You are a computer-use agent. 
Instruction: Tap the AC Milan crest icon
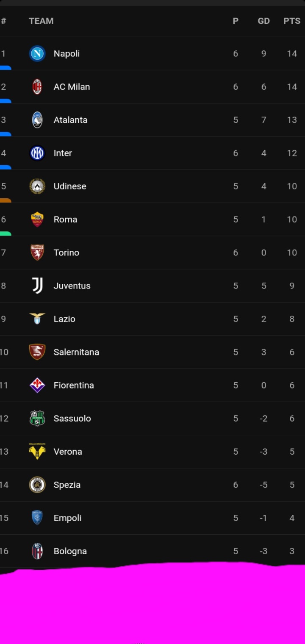pos(37,87)
